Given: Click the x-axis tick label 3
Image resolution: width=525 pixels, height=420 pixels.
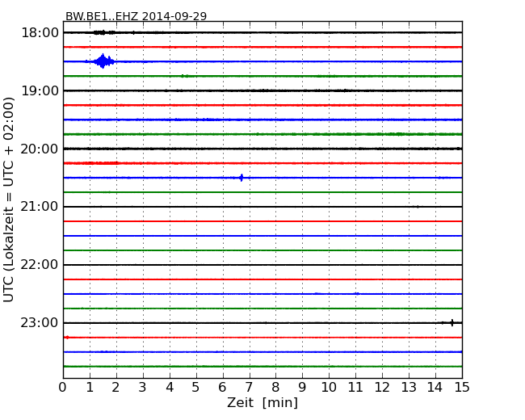Looking at the screenshot, I should coord(143,388).
